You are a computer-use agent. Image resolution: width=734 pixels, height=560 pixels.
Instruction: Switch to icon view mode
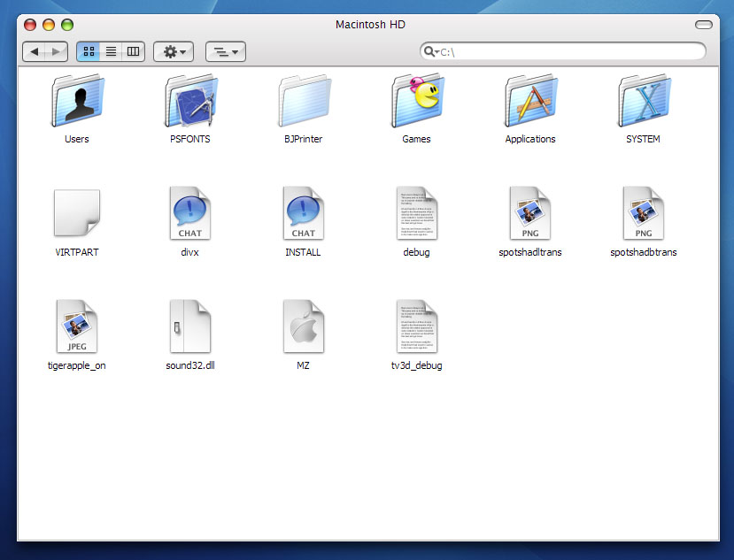coord(89,51)
